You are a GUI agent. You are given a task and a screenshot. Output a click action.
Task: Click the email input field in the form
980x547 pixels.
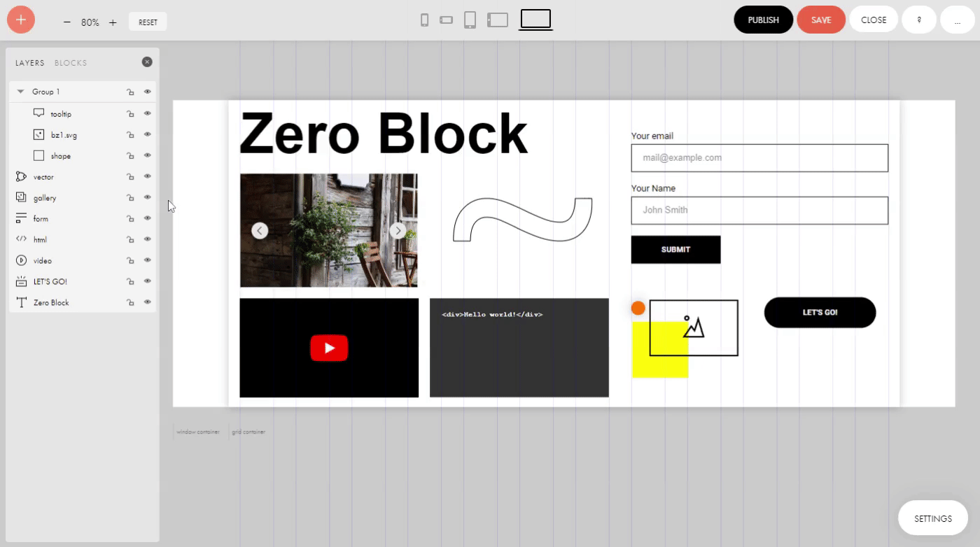[759, 157]
